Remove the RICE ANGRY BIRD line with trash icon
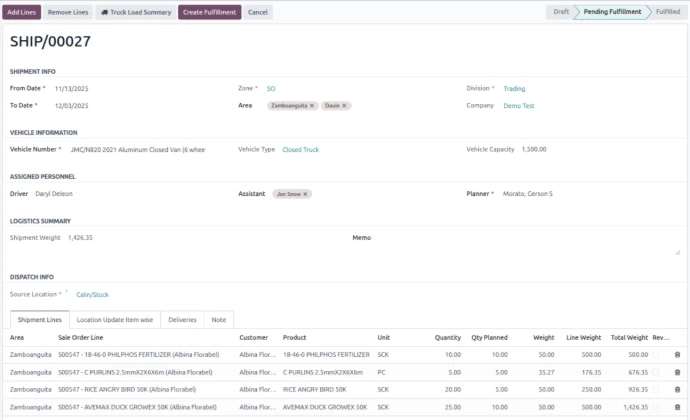Viewport: 690px width, 420px height. tap(677, 389)
